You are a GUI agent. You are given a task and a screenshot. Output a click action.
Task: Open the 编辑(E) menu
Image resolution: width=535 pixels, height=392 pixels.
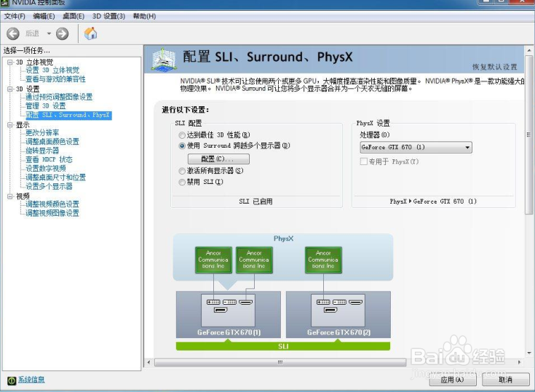pos(44,16)
